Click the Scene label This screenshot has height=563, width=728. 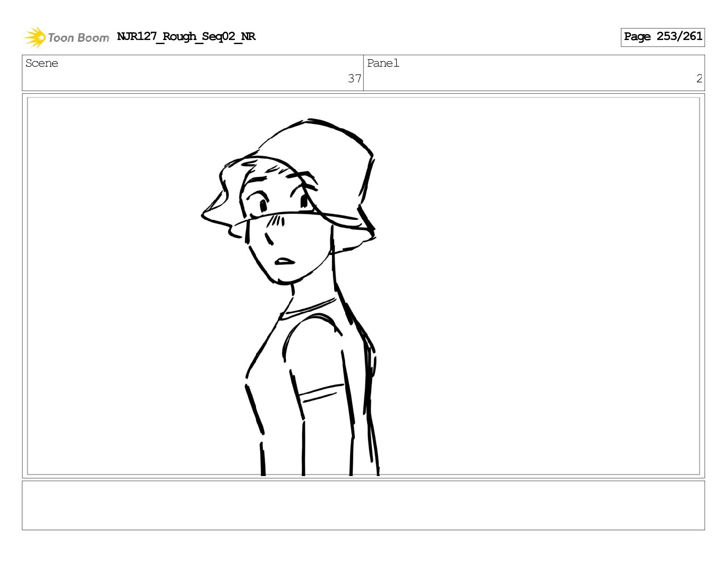coord(42,63)
